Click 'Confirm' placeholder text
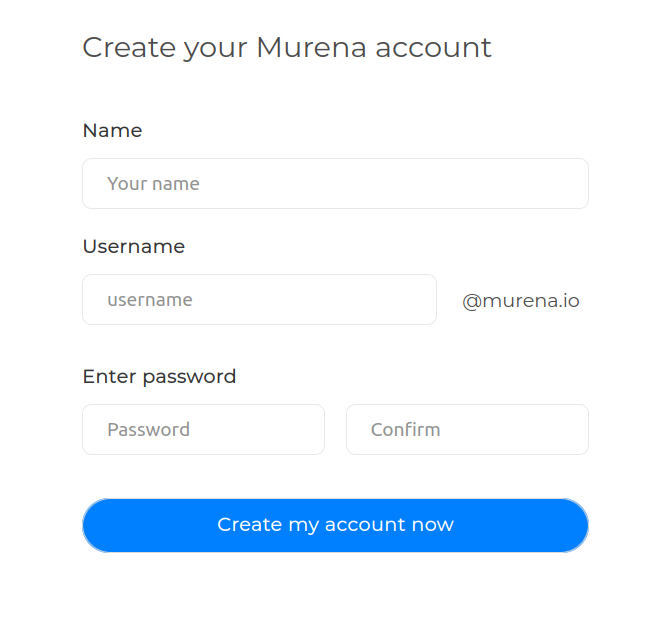The height and width of the screenshot is (627, 671). coord(405,430)
